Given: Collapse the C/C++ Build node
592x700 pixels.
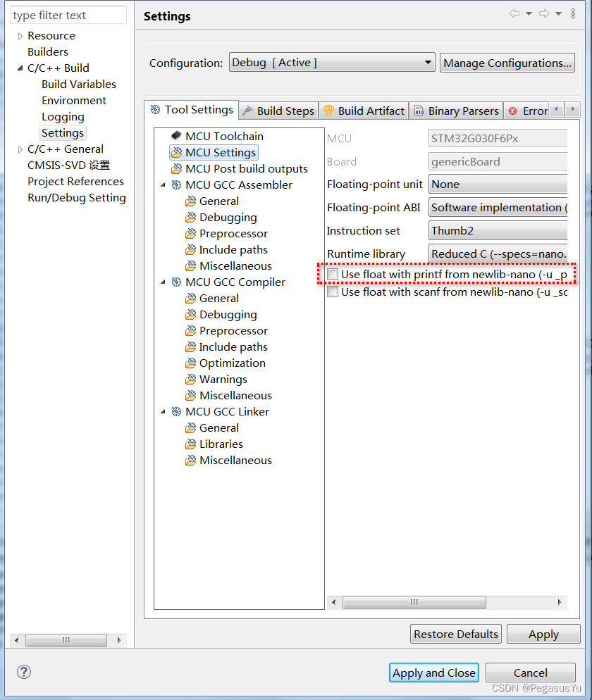Looking at the screenshot, I should 20,68.
